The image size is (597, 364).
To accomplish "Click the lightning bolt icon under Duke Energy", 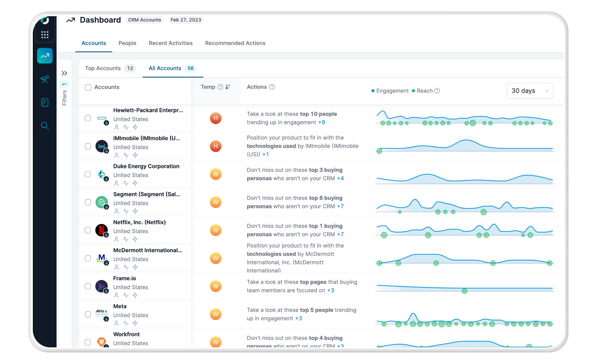I will click(135, 183).
